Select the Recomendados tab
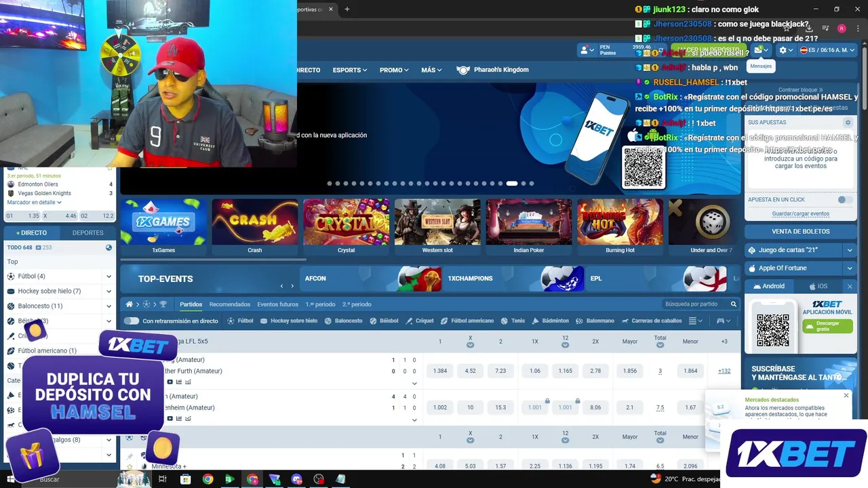868x488 pixels. 230,304
